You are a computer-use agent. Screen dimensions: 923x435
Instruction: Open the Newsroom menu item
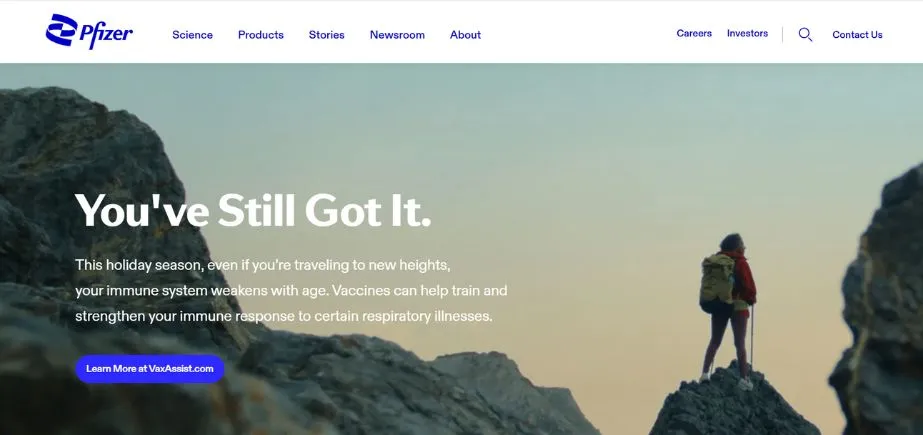click(397, 35)
